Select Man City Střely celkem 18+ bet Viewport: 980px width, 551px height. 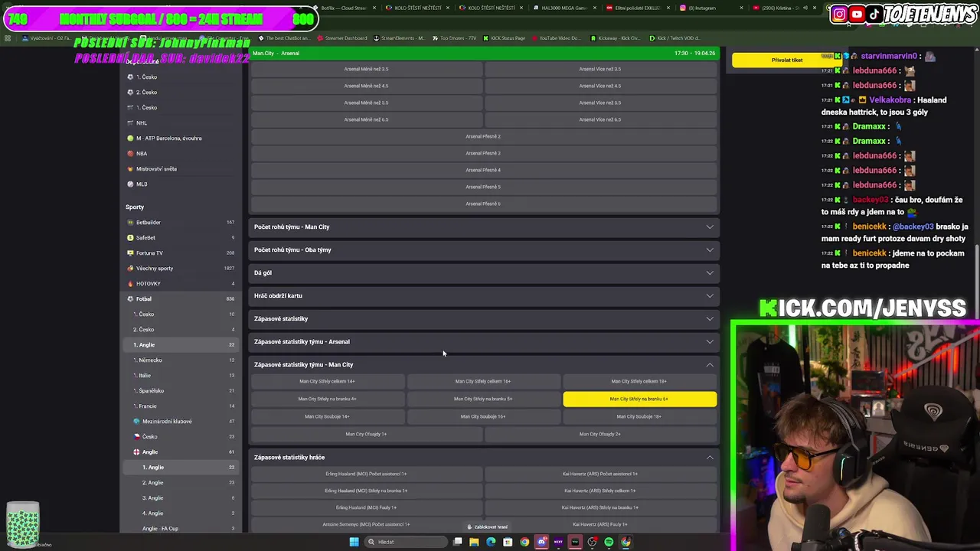tap(639, 381)
